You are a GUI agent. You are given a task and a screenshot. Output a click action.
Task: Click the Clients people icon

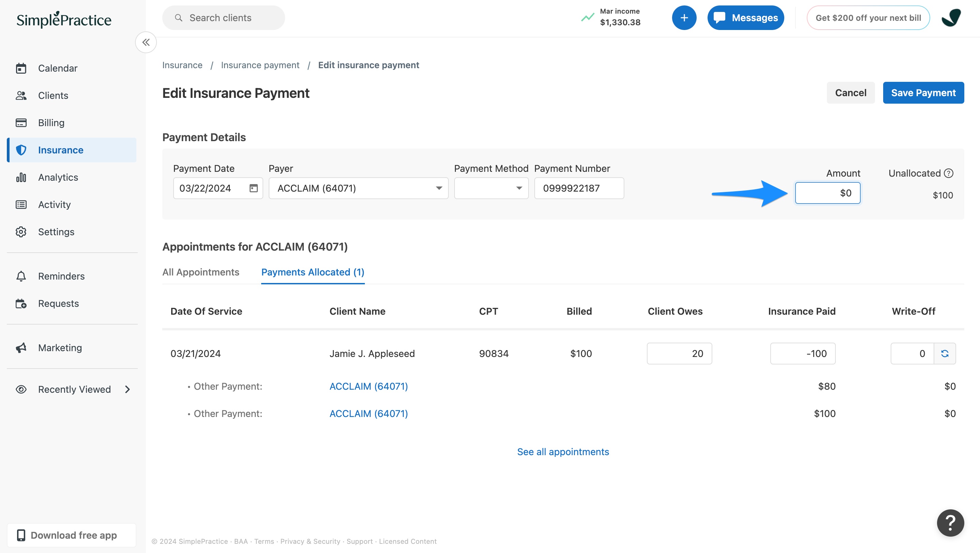[21, 95]
